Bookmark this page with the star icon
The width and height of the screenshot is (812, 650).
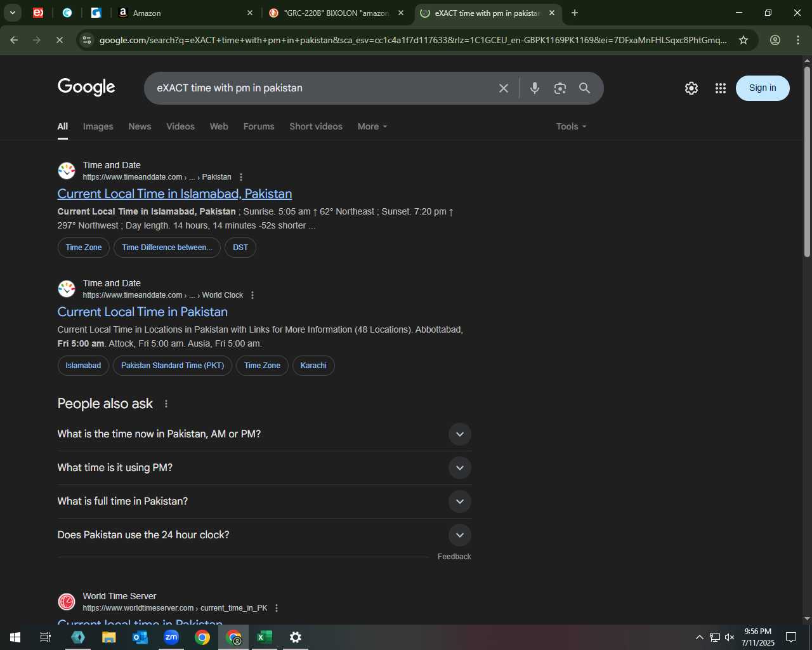[743, 40]
